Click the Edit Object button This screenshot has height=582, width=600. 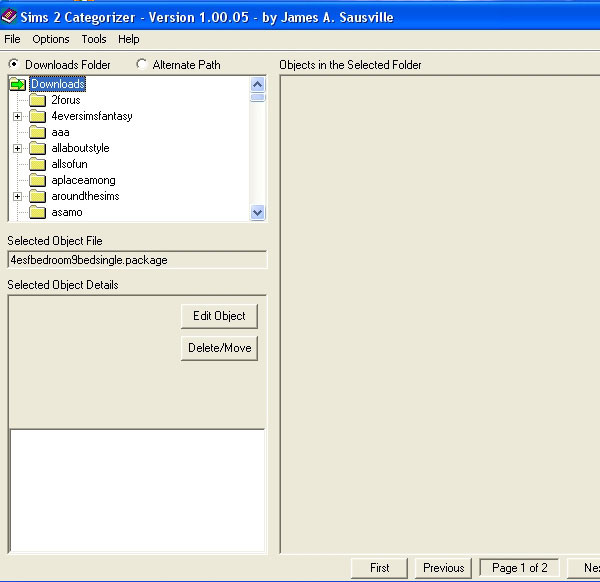[x=219, y=316]
